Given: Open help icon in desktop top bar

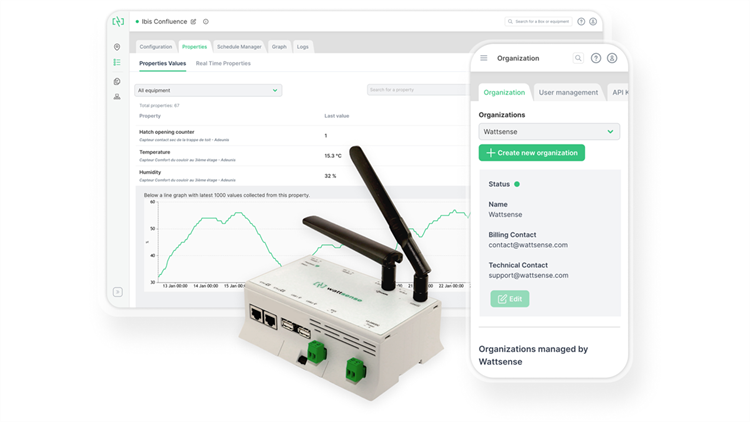Looking at the screenshot, I should (581, 22).
